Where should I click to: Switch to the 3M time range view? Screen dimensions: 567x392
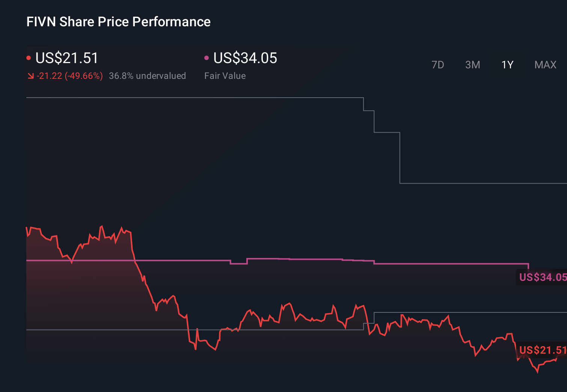point(472,65)
